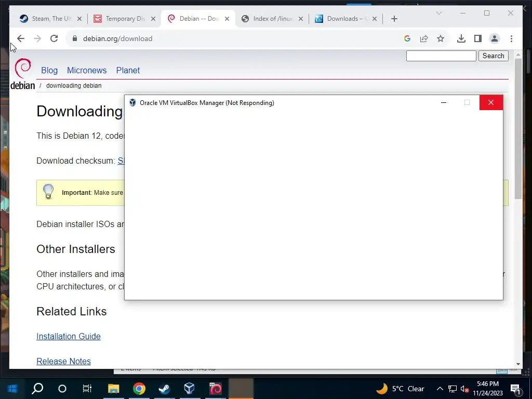Toggle the Chrome side panel icon
This screenshot has height=399, width=532.
pyautogui.click(x=478, y=38)
